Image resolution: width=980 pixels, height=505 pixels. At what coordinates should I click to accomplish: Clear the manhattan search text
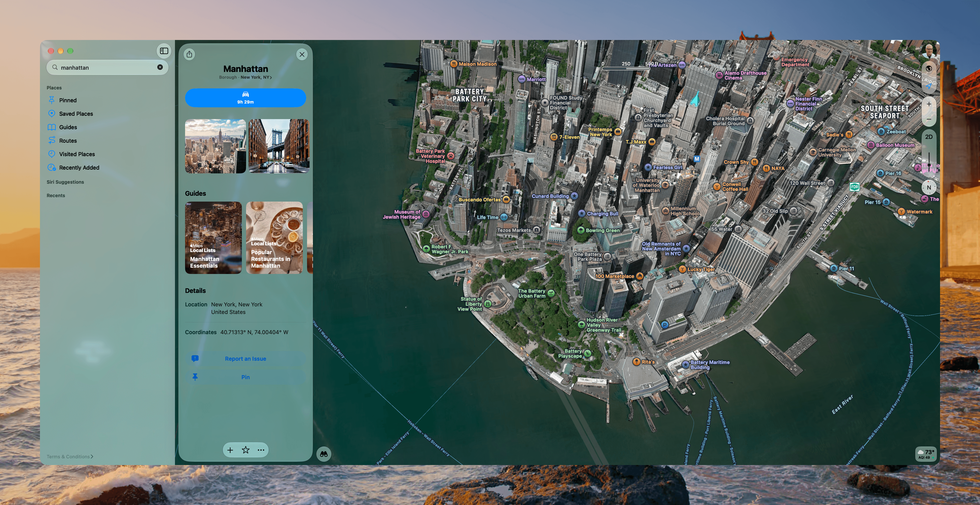(x=160, y=67)
